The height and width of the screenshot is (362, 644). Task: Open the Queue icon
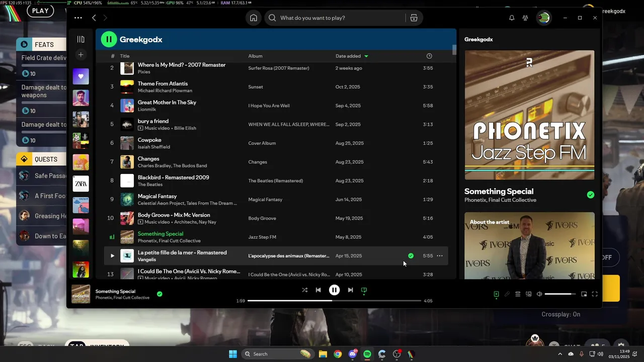[518, 294]
